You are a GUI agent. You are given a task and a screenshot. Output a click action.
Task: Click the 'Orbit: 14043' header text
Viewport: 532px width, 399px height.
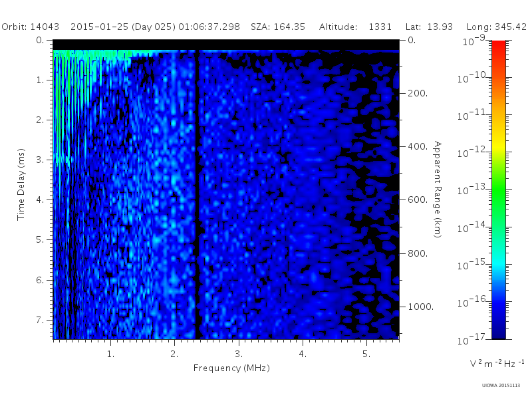pyautogui.click(x=30, y=27)
